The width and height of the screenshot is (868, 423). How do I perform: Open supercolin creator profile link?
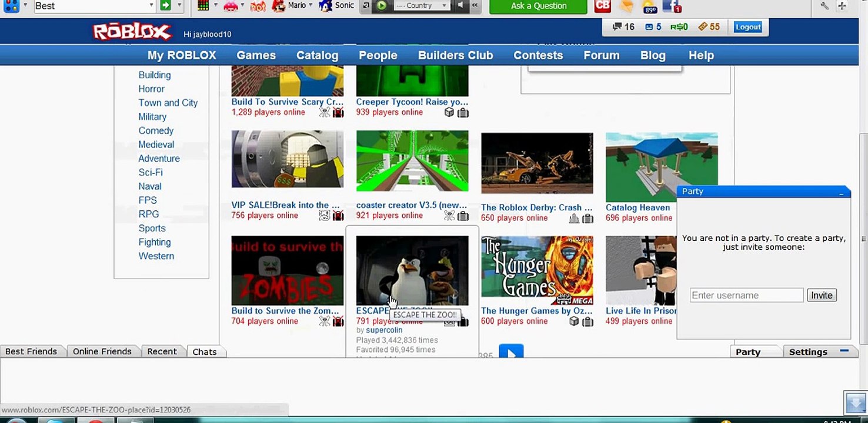tap(384, 330)
